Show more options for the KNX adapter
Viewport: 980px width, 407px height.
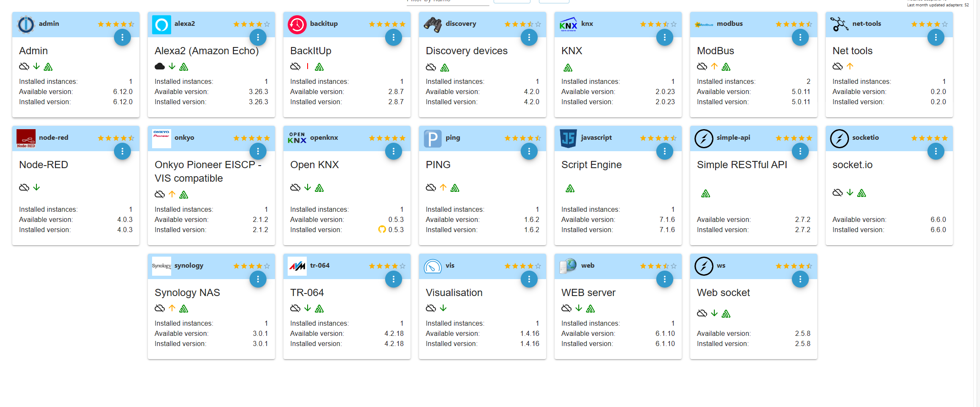tap(665, 37)
